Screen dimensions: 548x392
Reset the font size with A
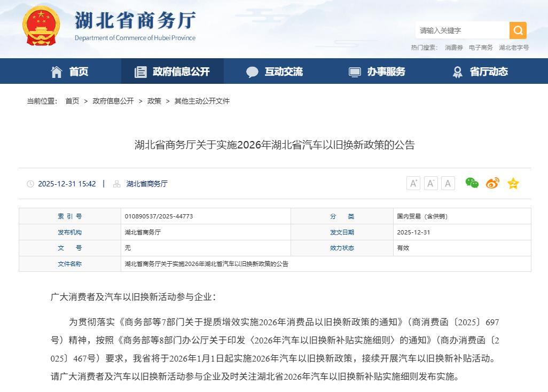448,183
